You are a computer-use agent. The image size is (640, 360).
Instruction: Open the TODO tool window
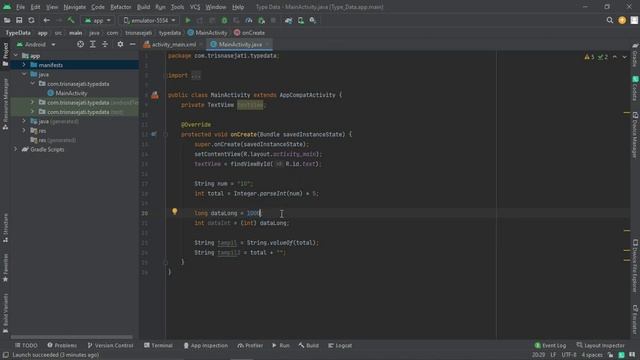tap(26, 345)
